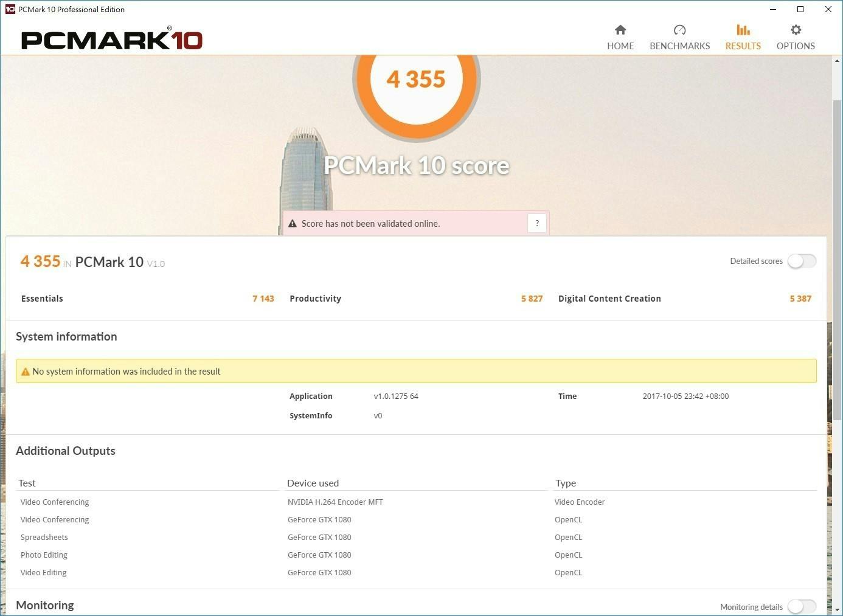843x616 pixels.
Task: Close the PCMark 10 window
Action: click(828, 9)
